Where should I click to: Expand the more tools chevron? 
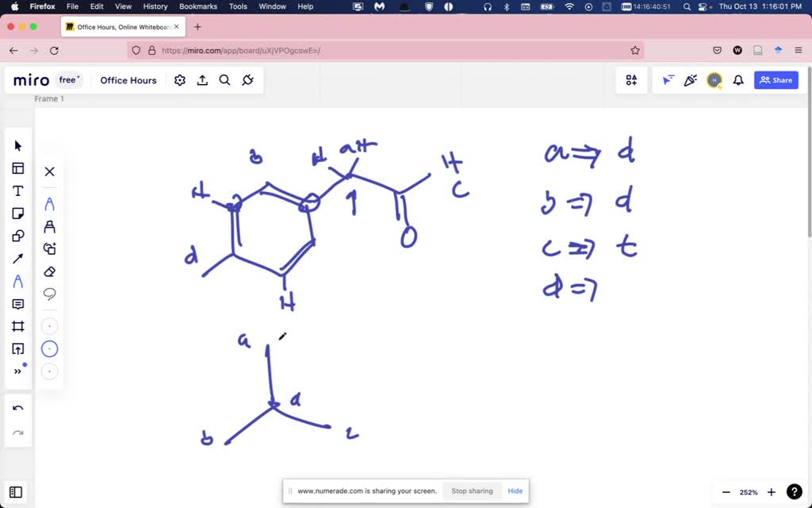18,371
